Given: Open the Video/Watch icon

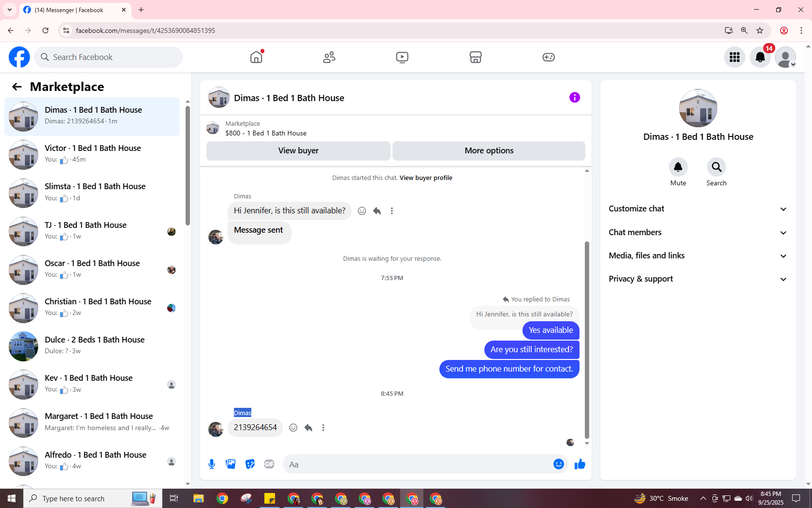Looking at the screenshot, I should [x=402, y=57].
